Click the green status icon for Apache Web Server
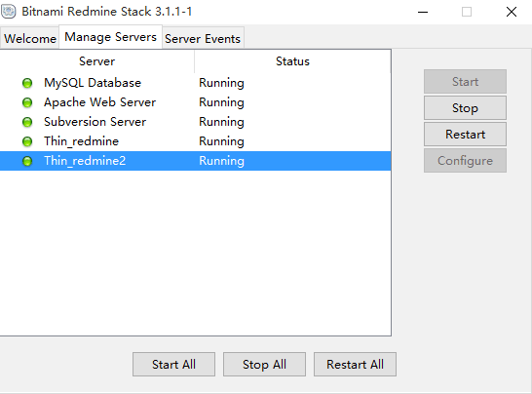Image resolution: width=532 pixels, height=394 pixels. coord(27,102)
